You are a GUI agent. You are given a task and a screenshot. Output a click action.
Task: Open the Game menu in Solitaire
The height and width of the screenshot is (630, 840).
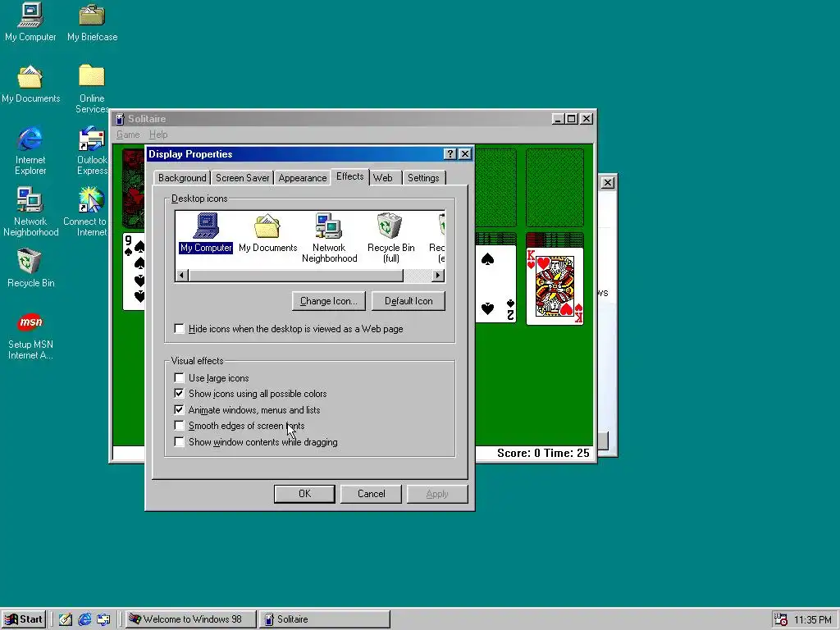click(128, 135)
